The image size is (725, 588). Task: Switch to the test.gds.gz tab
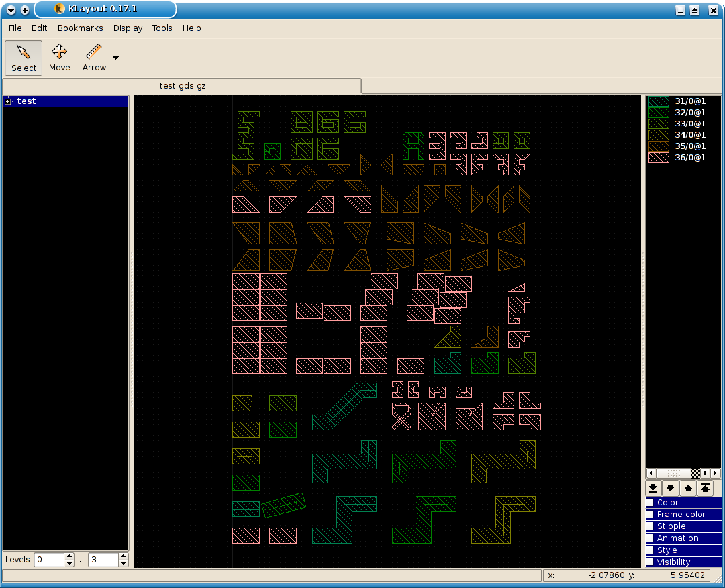coord(182,86)
